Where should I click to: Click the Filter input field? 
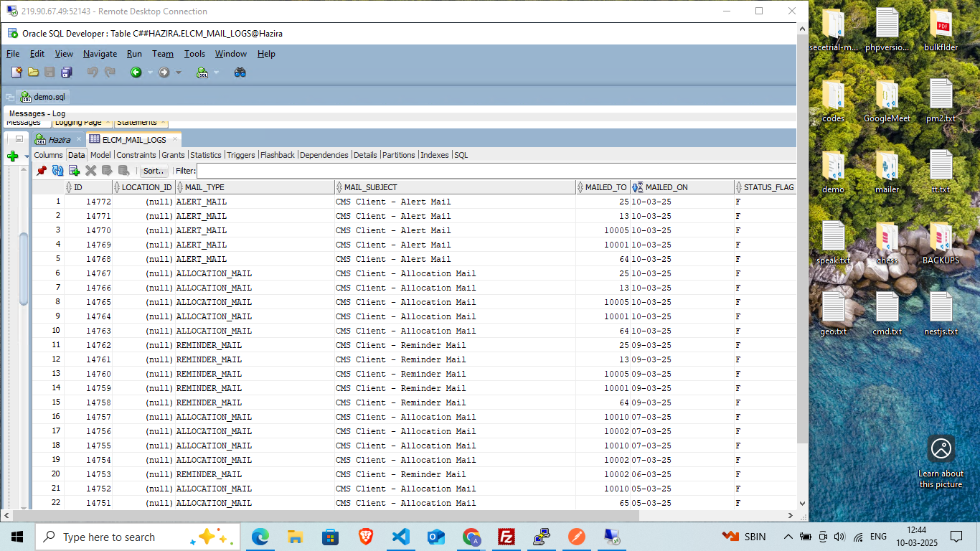click(495, 171)
